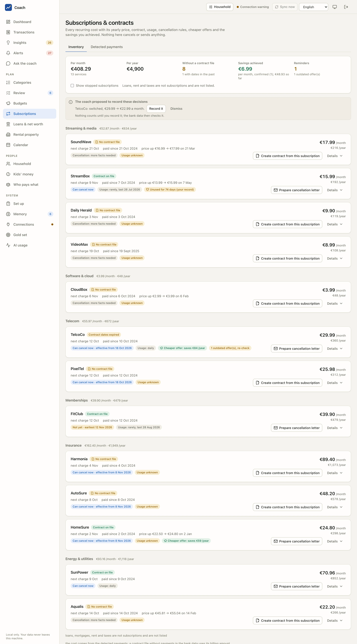Click HomeSure's Cheaper offer saves €59 tag

tap(186, 541)
